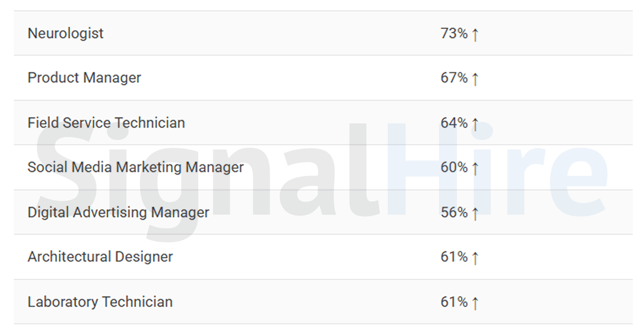Select the Laboratory Technician title
Image resolution: width=644 pixels, height=332 pixels.
100,302
